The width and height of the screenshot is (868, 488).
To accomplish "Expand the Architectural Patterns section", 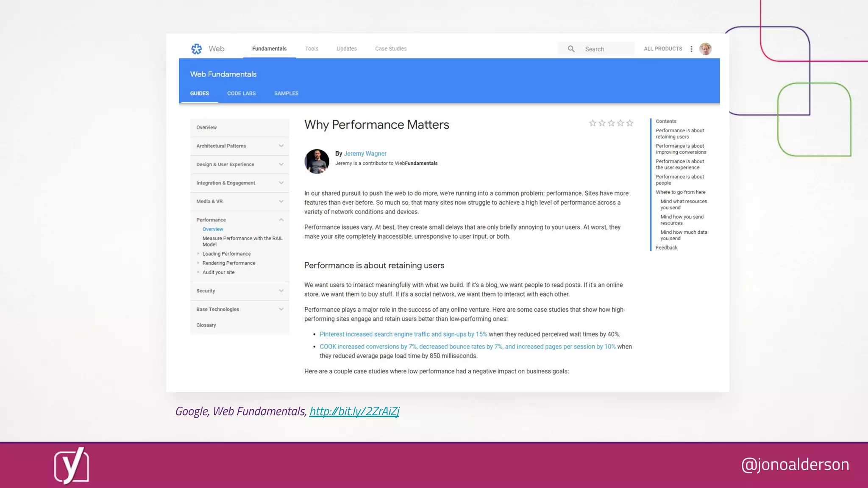I will pos(281,146).
